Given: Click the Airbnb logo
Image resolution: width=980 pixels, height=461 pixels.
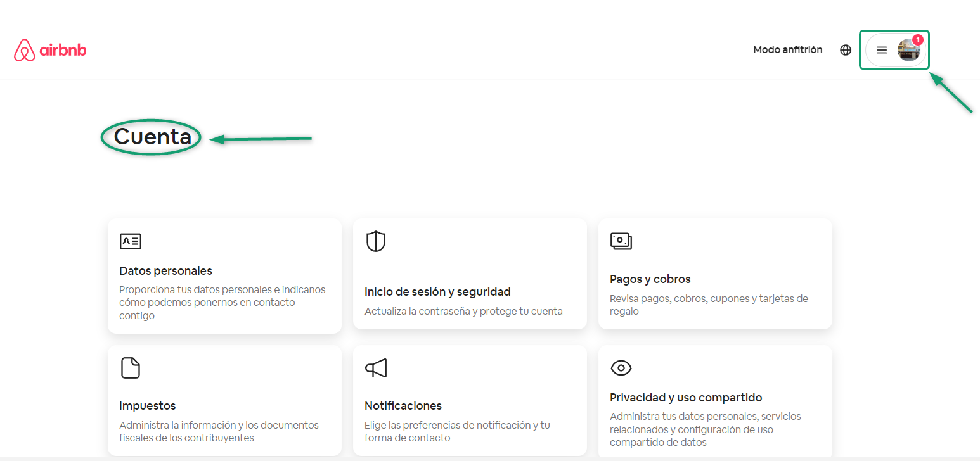Looking at the screenshot, I should coord(50,50).
